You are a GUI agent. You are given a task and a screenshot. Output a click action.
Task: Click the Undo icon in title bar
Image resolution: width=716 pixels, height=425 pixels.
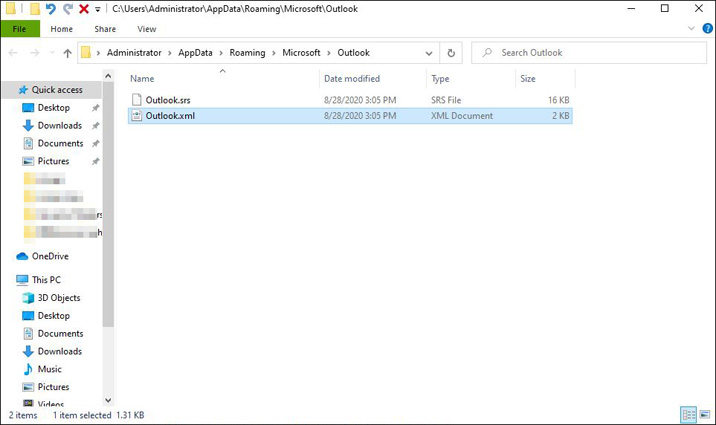pyautogui.click(x=51, y=9)
